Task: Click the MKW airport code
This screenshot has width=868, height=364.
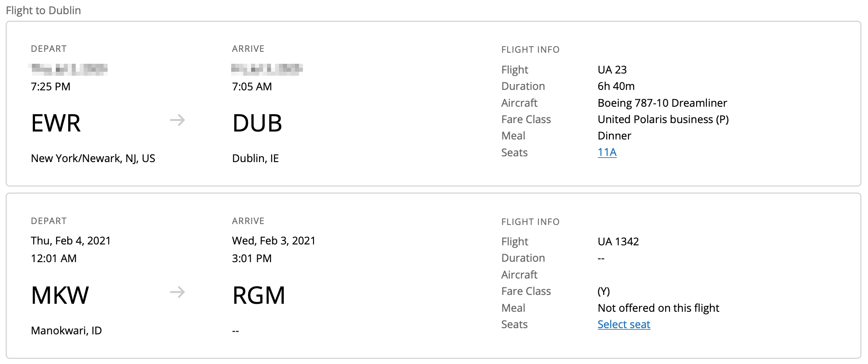Action: coord(60,295)
